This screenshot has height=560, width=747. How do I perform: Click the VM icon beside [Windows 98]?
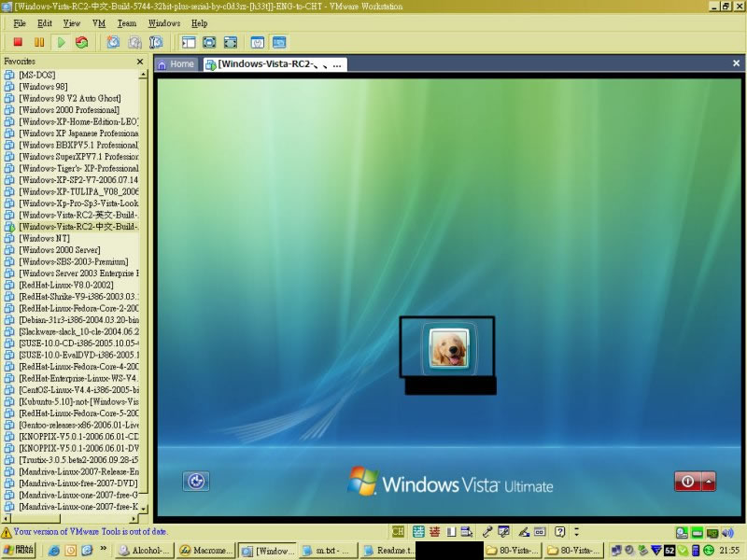pos(9,86)
